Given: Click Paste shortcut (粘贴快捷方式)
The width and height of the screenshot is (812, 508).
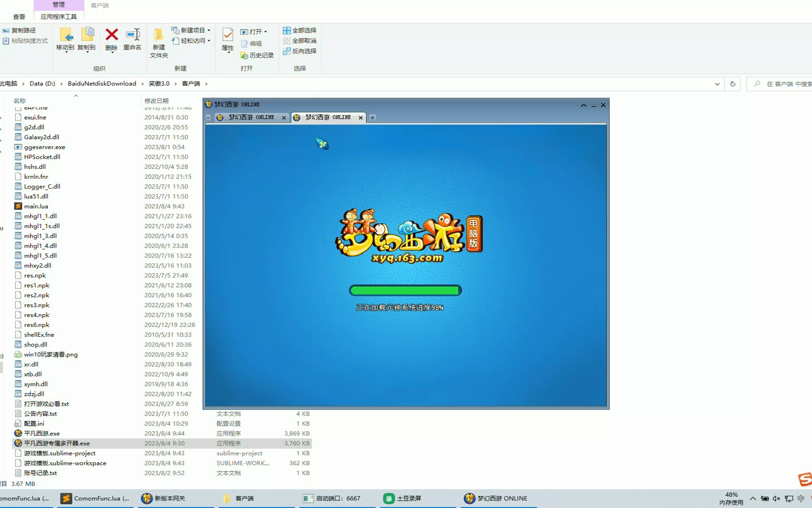Looking at the screenshot, I should [25, 41].
